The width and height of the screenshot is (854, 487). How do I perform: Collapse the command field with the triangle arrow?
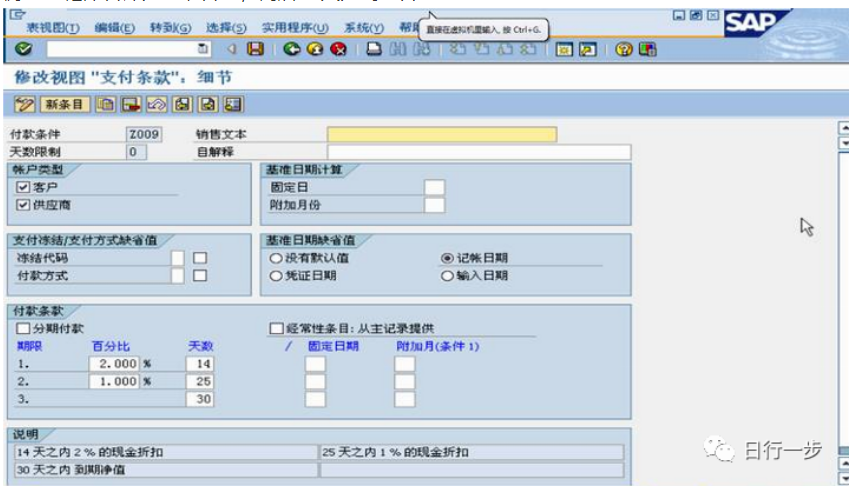[x=232, y=50]
